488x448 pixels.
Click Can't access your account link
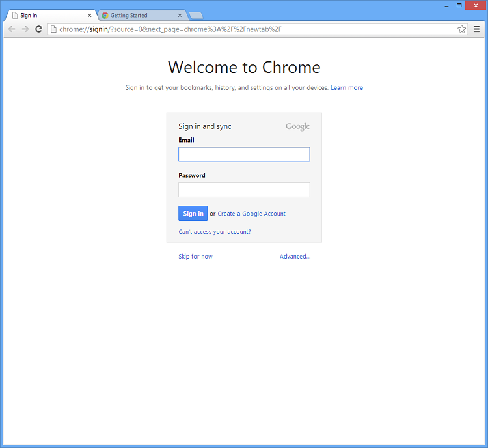point(214,232)
